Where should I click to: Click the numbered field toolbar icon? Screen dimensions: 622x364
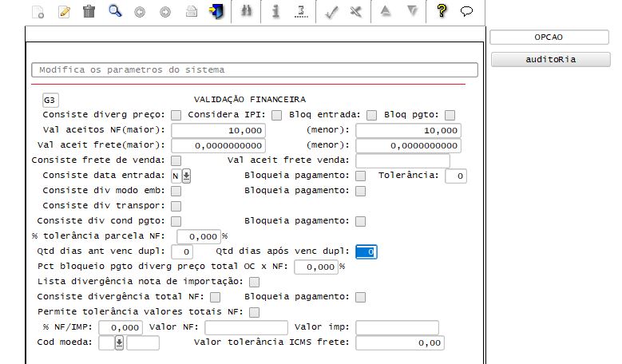301,11
